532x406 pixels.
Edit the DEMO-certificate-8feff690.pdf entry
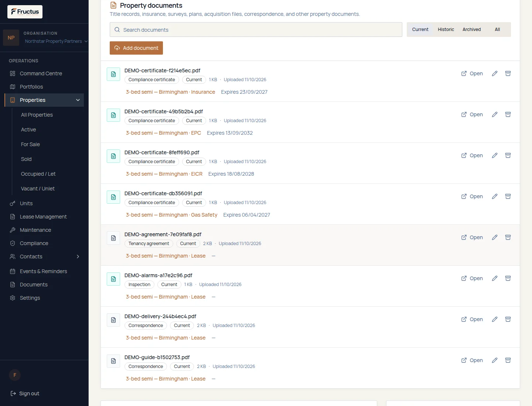(x=495, y=155)
